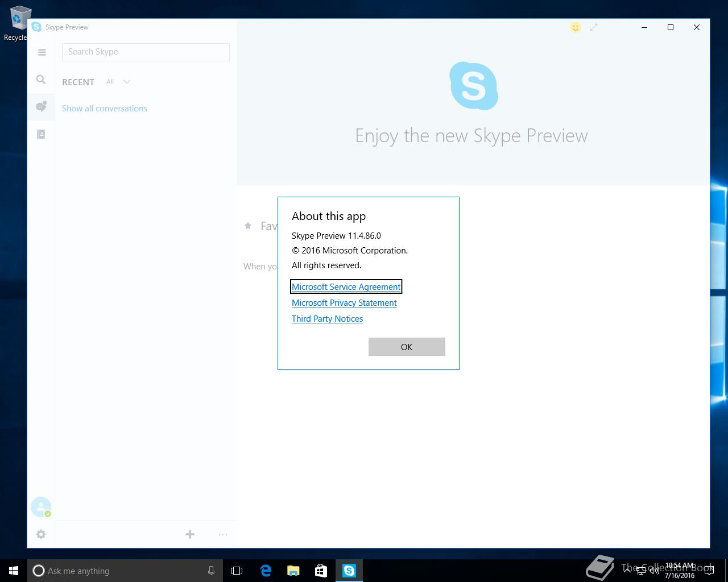Click the Favorites star icon
This screenshot has height=582, width=728.
pos(248,226)
